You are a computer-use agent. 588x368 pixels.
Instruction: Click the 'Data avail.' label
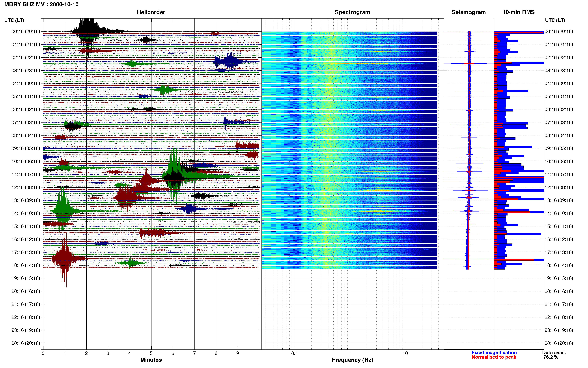(x=554, y=353)
